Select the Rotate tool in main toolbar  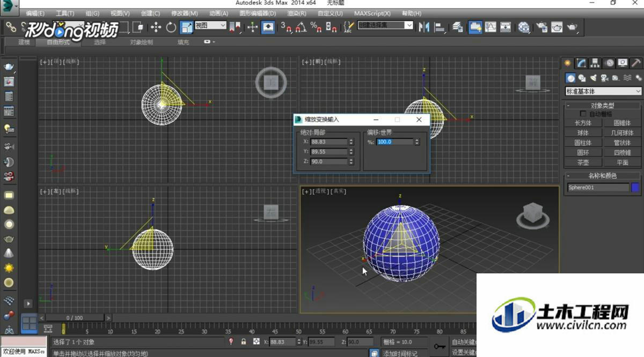(171, 27)
